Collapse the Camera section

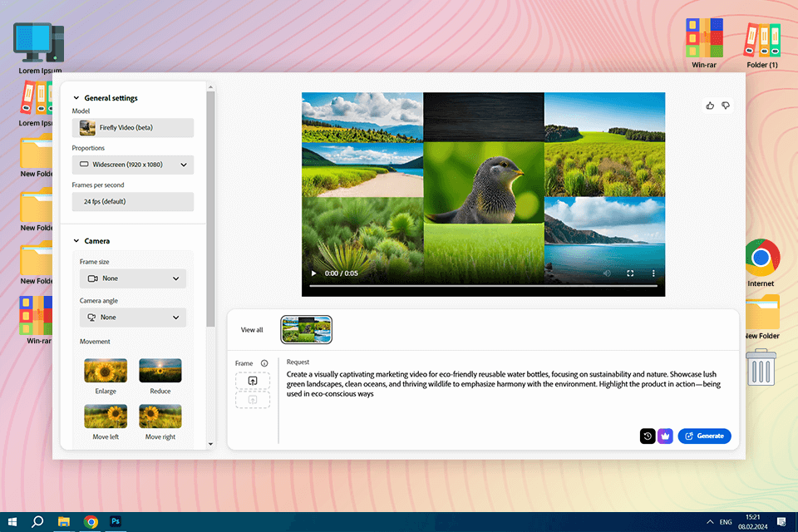(x=76, y=241)
